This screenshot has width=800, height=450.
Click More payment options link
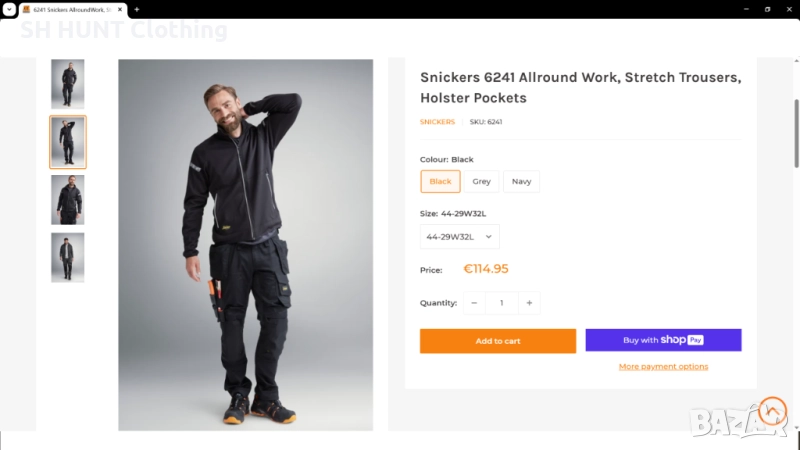[663, 367]
